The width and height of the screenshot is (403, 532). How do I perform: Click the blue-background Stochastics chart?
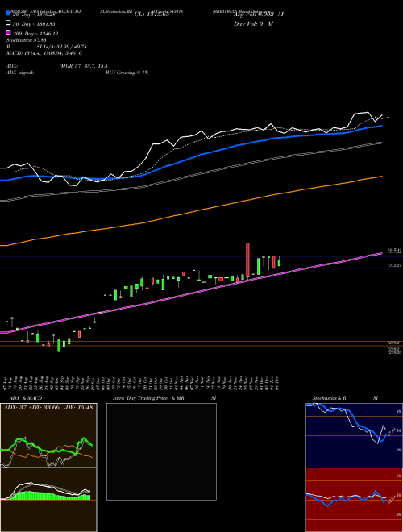pos(354,435)
